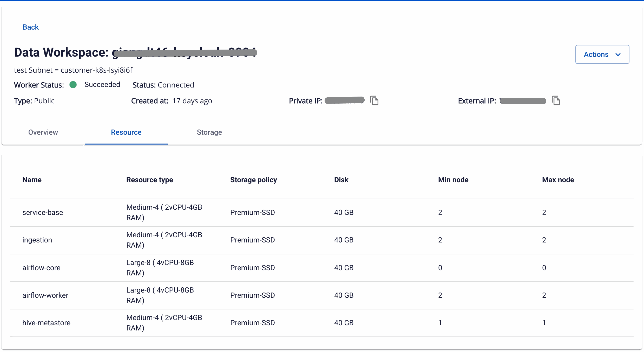Click the Min node column header
The height and width of the screenshot is (352, 644).
453,180
